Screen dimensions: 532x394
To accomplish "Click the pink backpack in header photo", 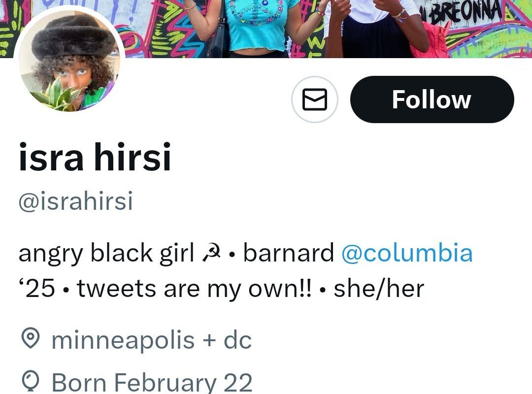I will (430, 40).
